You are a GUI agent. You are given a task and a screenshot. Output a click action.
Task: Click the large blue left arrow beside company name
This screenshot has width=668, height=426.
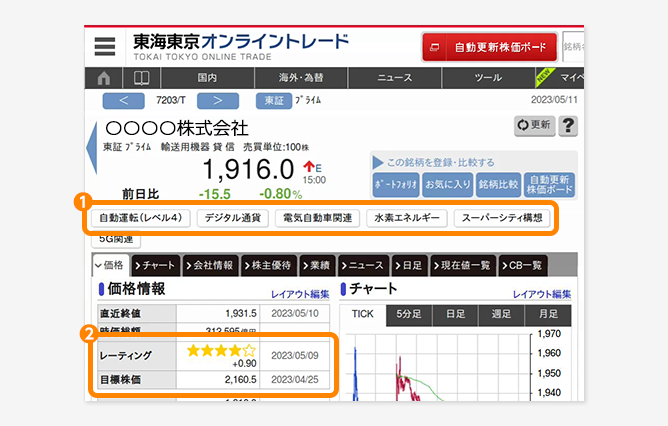tap(92, 148)
